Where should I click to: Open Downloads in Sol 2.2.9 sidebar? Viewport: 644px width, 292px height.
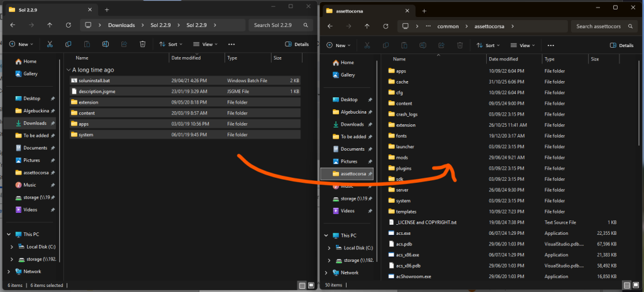coord(30,123)
